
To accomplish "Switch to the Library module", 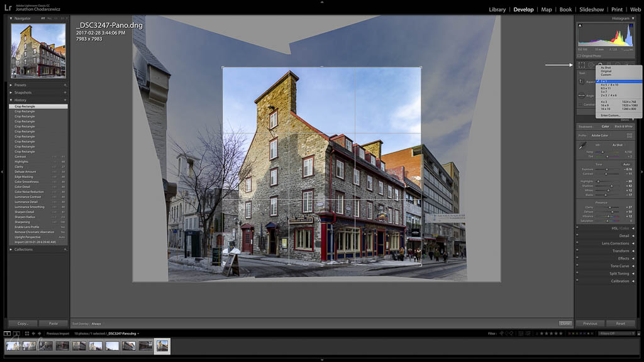I will point(497,9).
